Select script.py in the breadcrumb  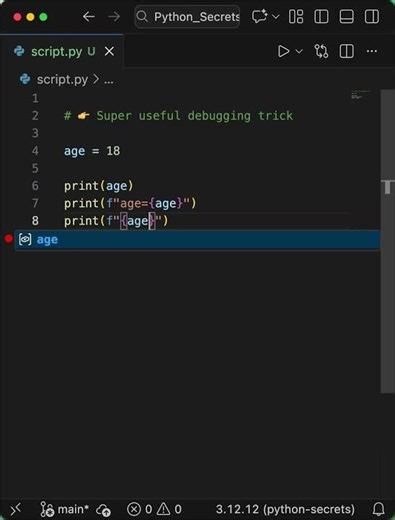pyautogui.click(x=62, y=79)
